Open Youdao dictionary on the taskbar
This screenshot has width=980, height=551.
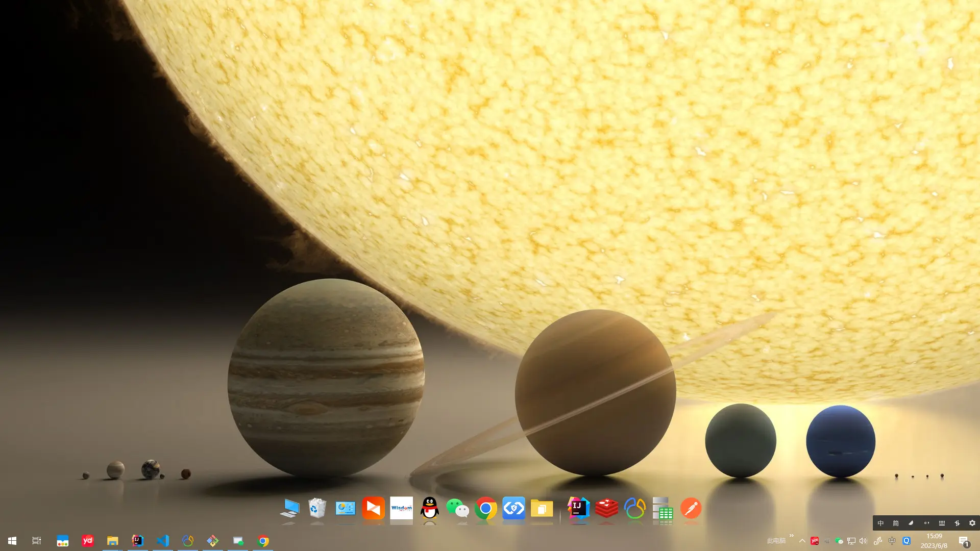pyautogui.click(x=88, y=541)
